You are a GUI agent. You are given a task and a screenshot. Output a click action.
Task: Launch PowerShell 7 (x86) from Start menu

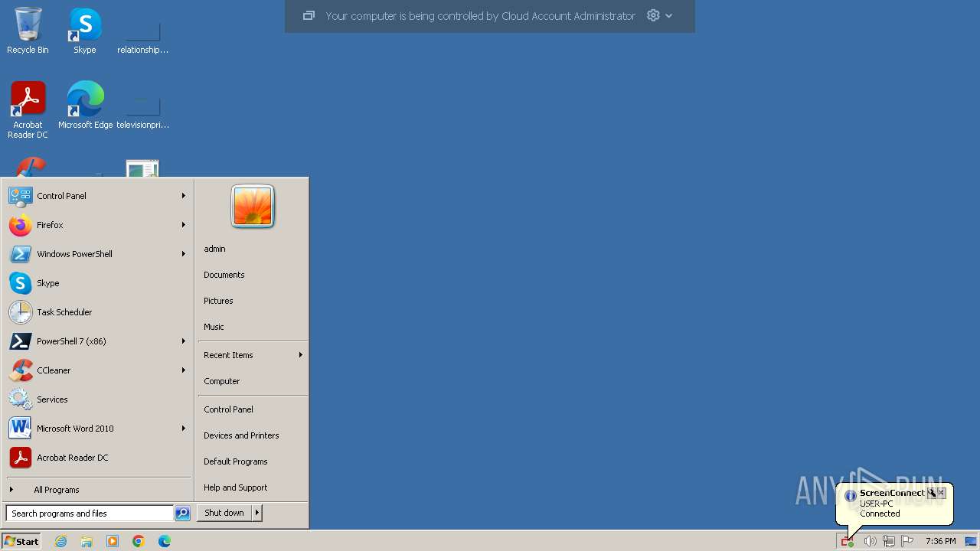pyautogui.click(x=97, y=341)
